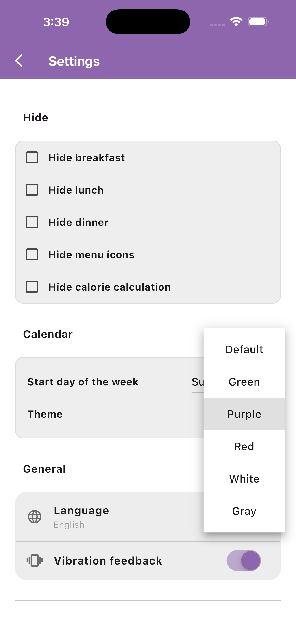Image resolution: width=296 pixels, height=644 pixels.
Task: Select Default theme option
Action: (x=244, y=349)
